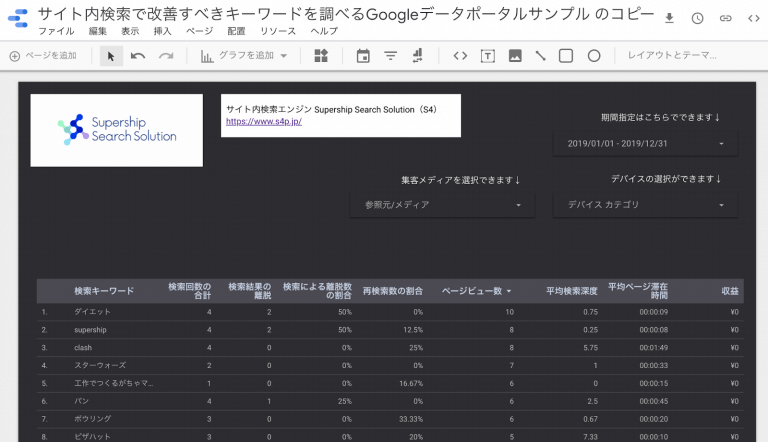This screenshot has height=442, width=768.
Task: Click 検索結果の離脱 column header
Action: [x=250, y=291]
